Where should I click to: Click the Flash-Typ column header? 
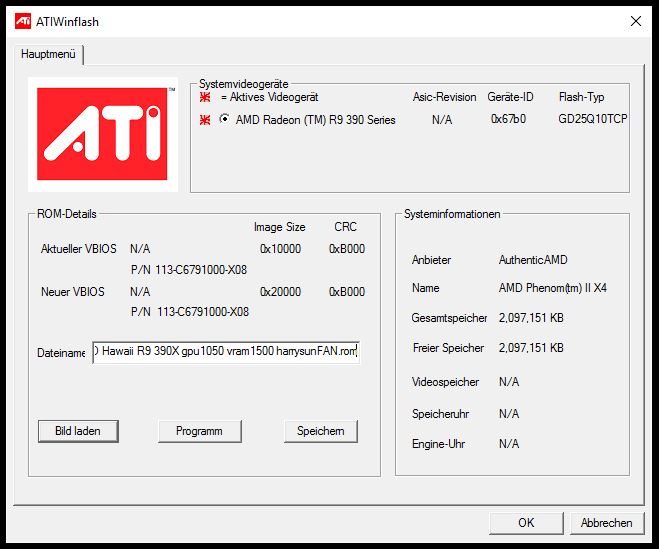click(x=581, y=97)
